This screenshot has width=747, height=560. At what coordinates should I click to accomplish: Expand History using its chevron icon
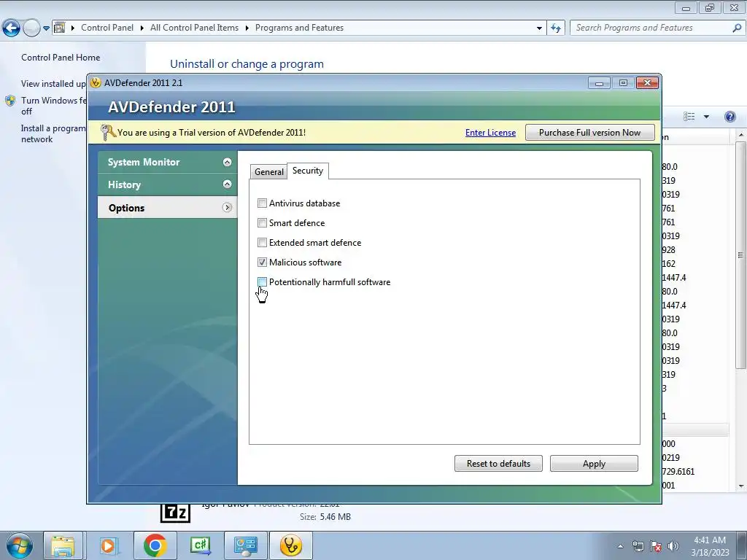point(228,184)
